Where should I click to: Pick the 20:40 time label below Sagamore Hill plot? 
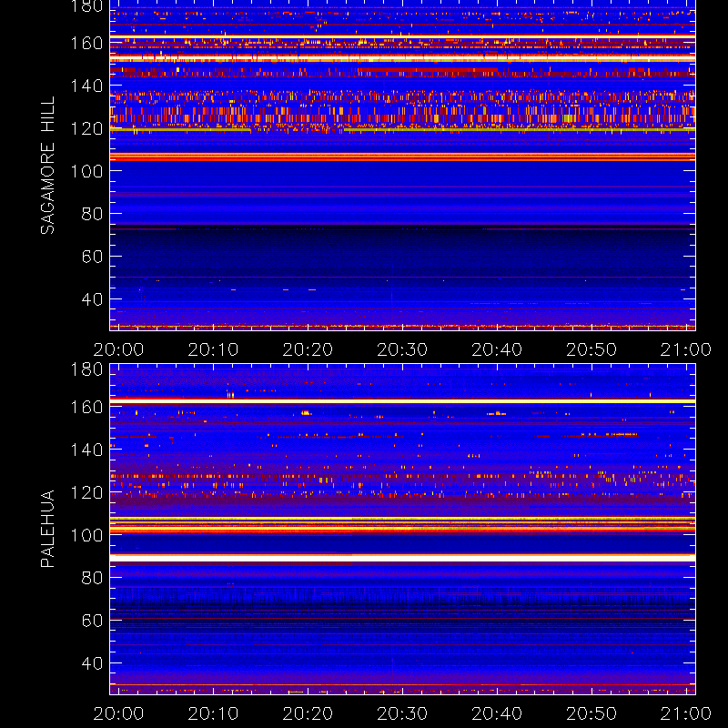point(497,349)
